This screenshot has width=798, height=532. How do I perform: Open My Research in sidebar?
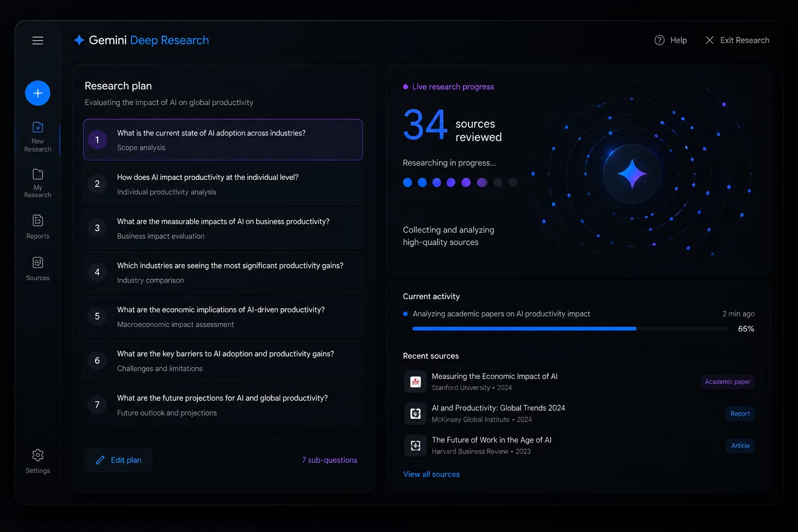[x=38, y=183]
